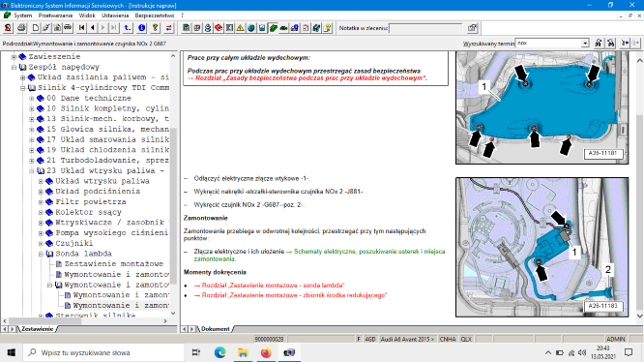
Task: Expand the Czujniki tree node
Action: tap(41, 243)
